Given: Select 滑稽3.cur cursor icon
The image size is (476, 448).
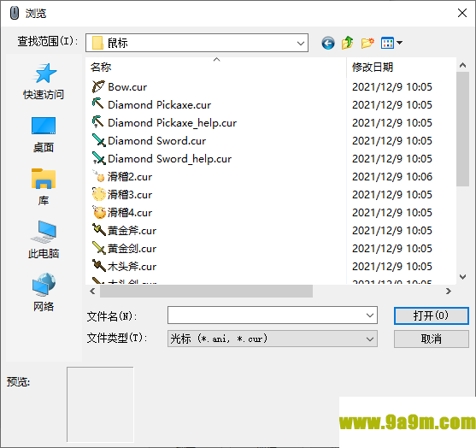Looking at the screenshot, I should (98, 194).
